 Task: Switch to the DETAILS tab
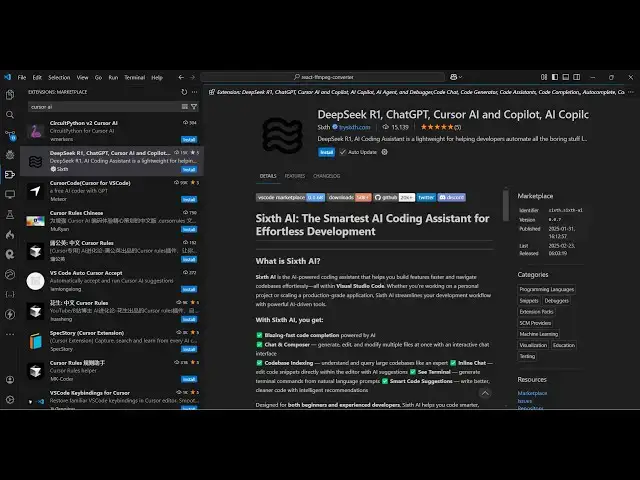[x=268, y=176]
